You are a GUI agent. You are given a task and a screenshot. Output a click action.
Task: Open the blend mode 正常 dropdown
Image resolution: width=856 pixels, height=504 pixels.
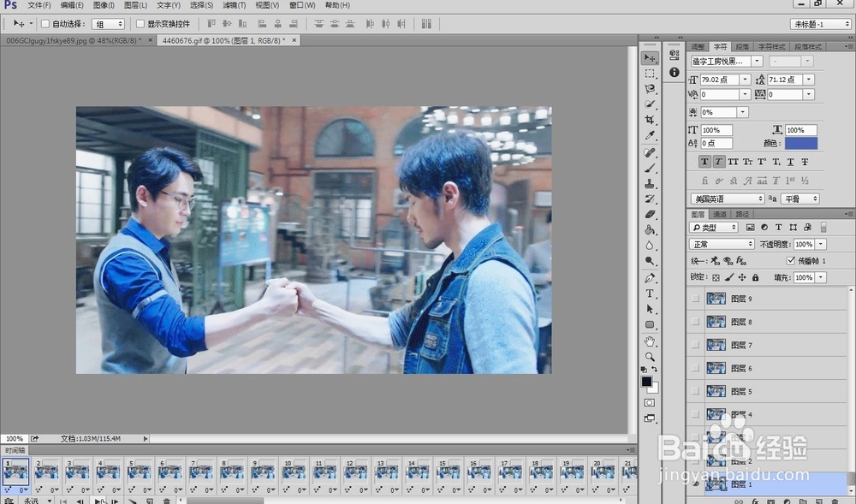point(722,245)
